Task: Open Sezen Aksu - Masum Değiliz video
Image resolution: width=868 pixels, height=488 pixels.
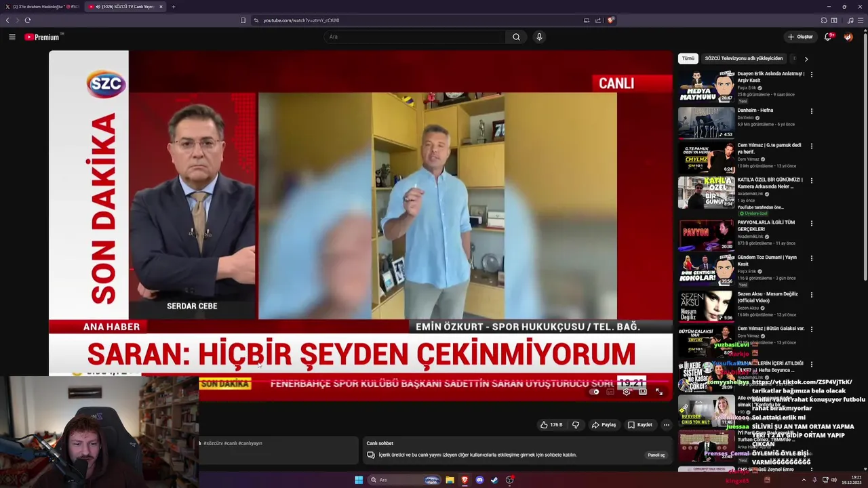Action: [707, 306]
